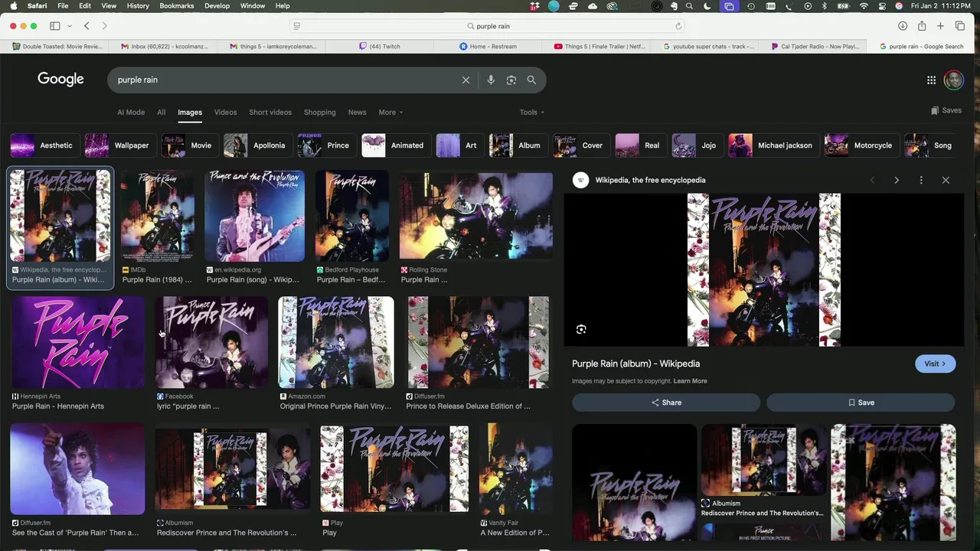980x551 pixels.
Task: Switch to Home - Restream tab
Action: (x=488, y=46)
